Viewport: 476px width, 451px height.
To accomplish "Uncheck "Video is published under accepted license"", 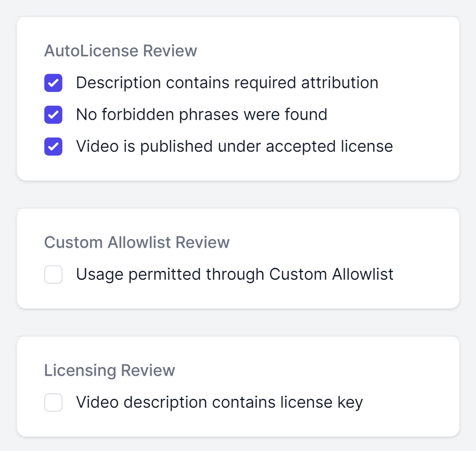I will tap(53, 146).
